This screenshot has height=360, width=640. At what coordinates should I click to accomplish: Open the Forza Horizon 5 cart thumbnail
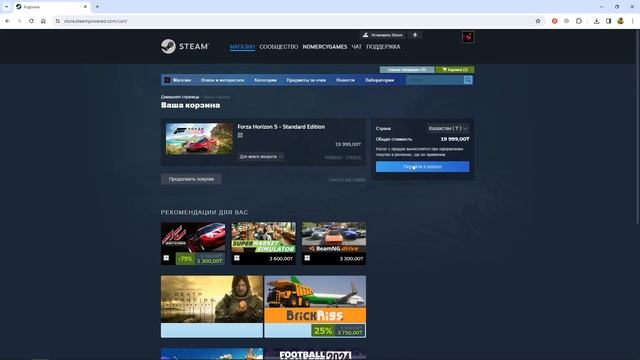click(199, 139)
